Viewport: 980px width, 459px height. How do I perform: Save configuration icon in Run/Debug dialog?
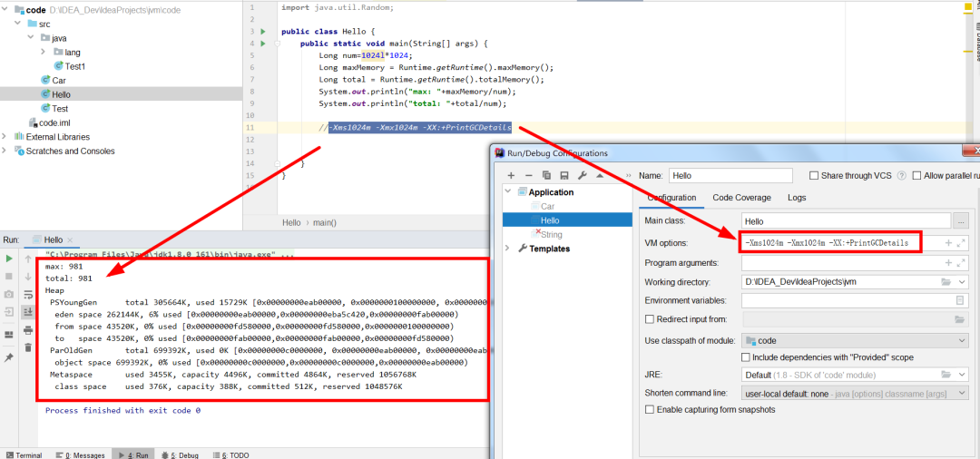[x=564, y=175]
